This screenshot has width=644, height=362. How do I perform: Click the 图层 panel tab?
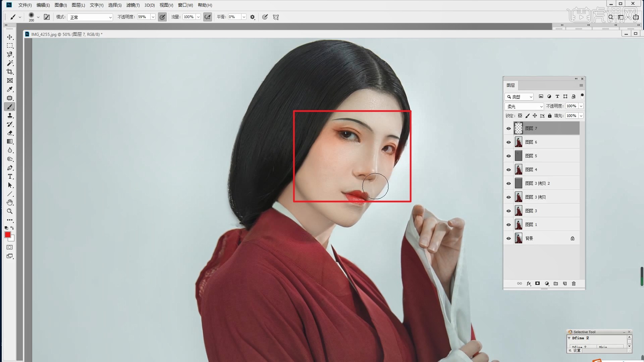pos(511,85)
